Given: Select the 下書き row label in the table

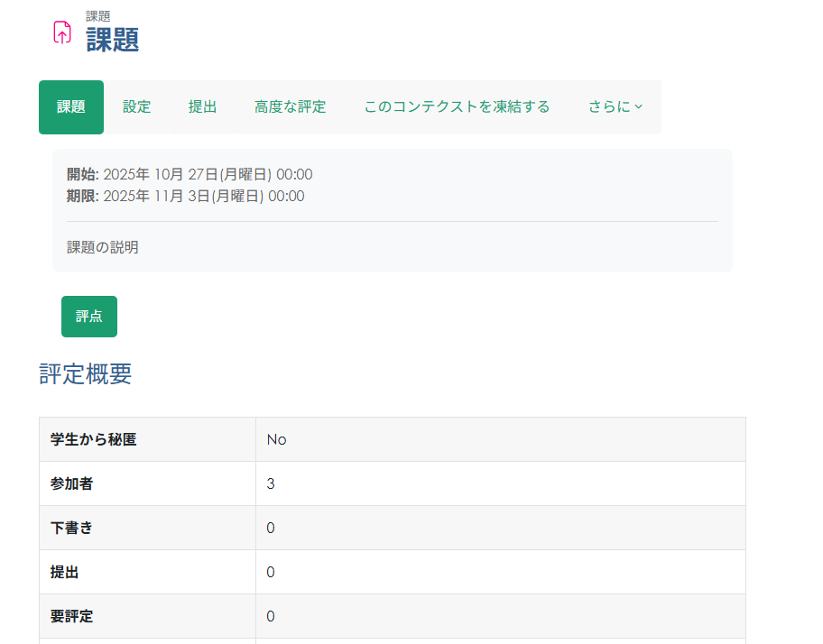Looking at the screenshot, I should [71, 528].
